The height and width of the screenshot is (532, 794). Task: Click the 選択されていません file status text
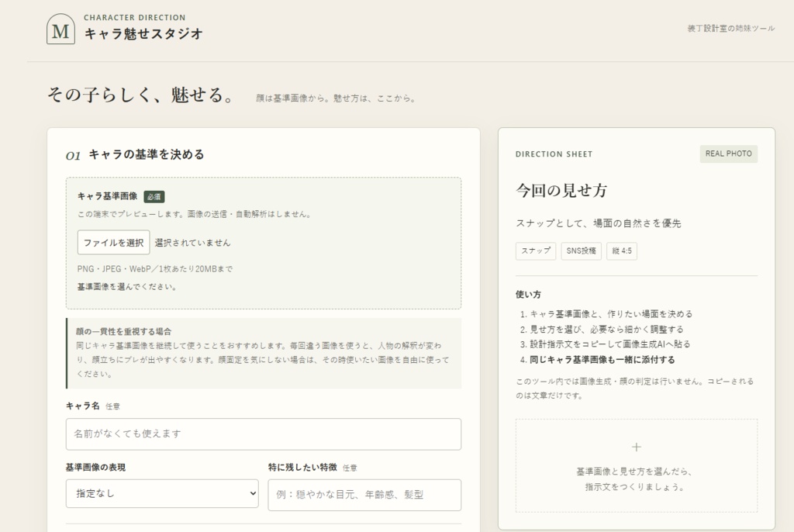pos(192,243)
